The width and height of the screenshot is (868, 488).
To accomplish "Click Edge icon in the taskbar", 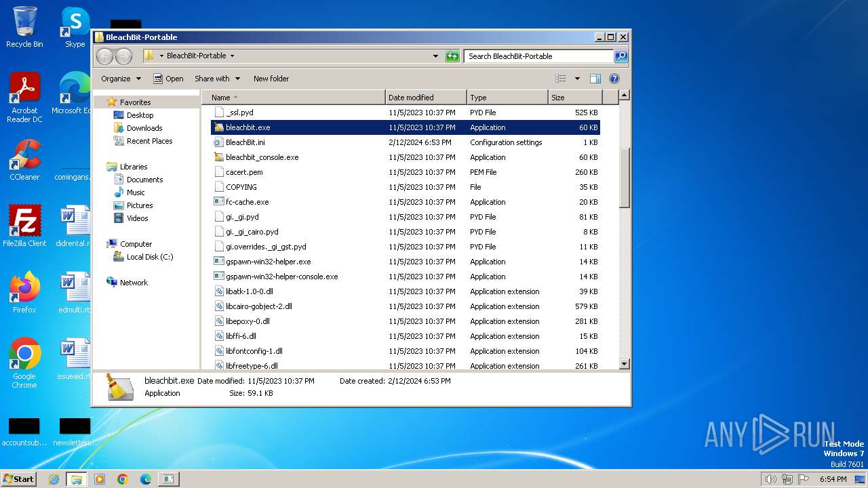I will click(x=146, y=479).
